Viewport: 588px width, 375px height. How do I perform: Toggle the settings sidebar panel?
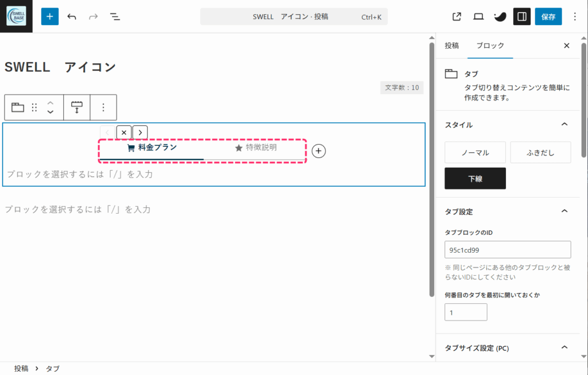[x=521, y=17]
